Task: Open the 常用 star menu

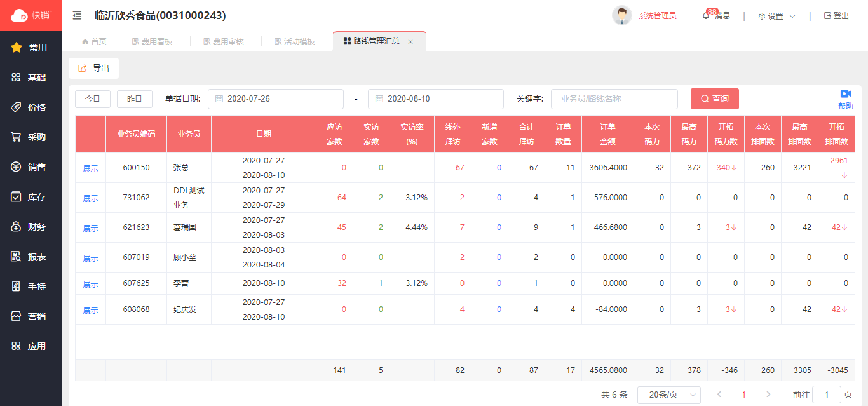Action: [31, 48]
